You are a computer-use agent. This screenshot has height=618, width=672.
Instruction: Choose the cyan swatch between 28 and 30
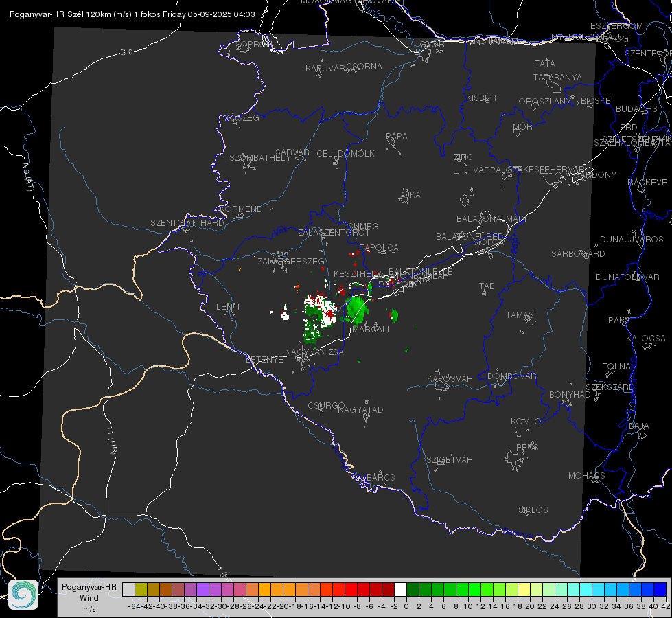point(586,589)
